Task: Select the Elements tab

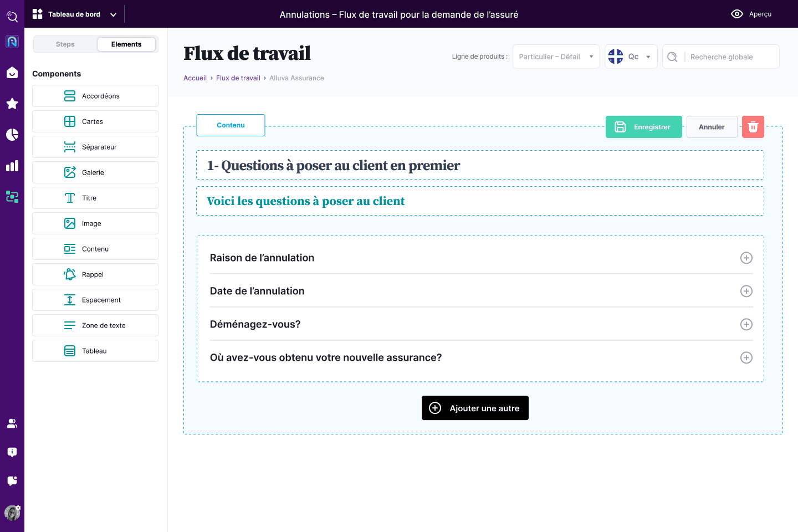Action: click(126, 44)
